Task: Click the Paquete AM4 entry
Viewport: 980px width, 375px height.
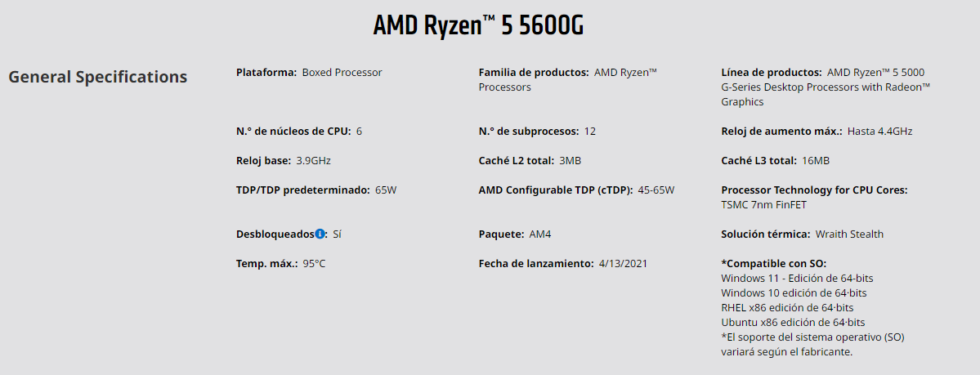Action: pyautogui.click(x=515, y=234)
